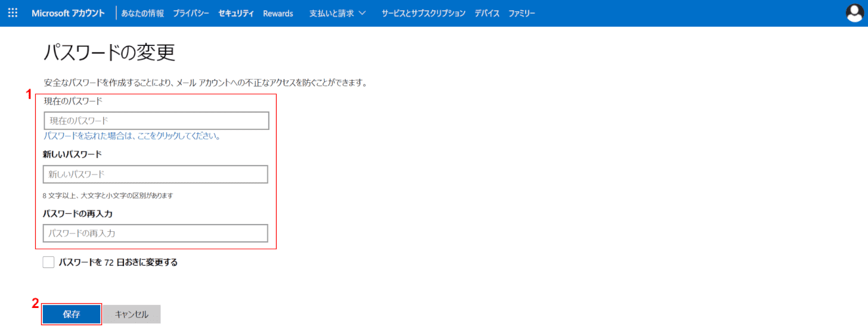Open the Rewards menu item
This screenshot has width=868, height=333.
[278, 13]
